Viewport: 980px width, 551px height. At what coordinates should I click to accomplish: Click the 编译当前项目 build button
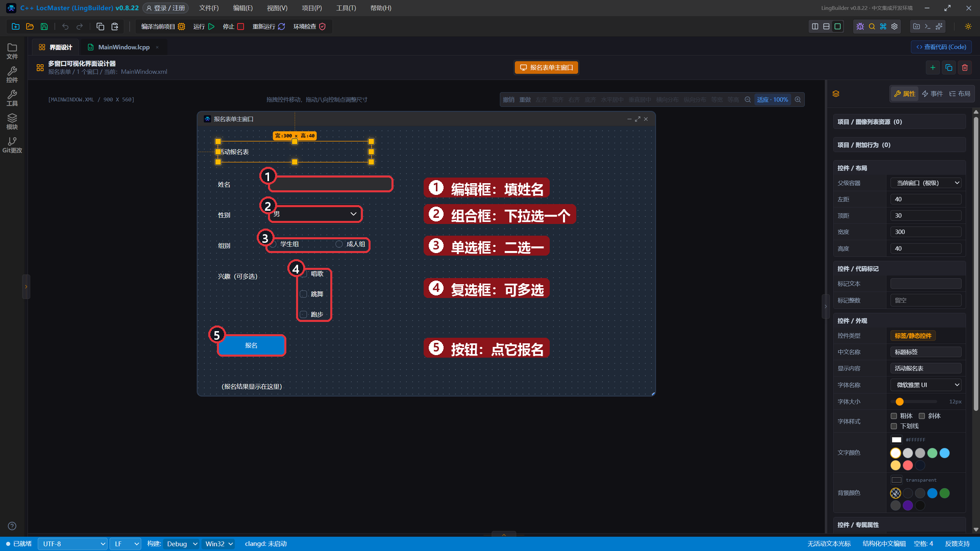pos(163,27)
